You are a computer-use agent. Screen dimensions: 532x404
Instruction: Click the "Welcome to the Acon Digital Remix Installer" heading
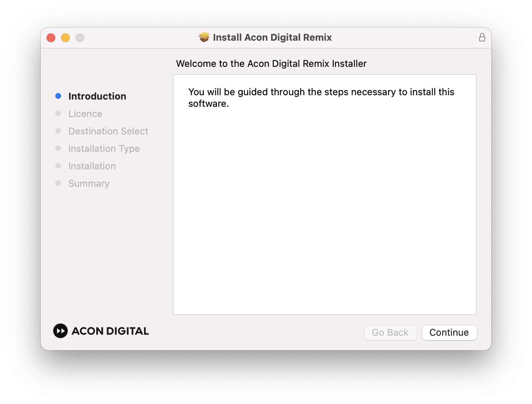(271, 64)
